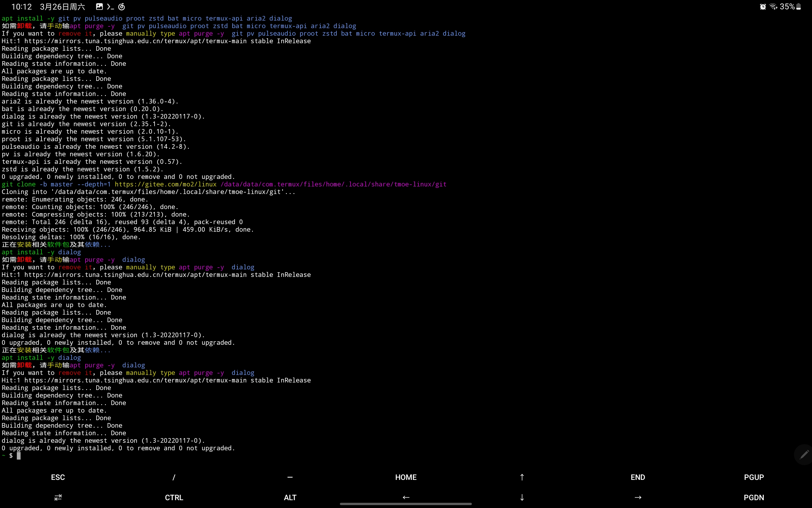Viewport: 812px width, 508px height.
Task: Tap the date 3月26日周六 in status bar
Action: (x=62, y=7)
